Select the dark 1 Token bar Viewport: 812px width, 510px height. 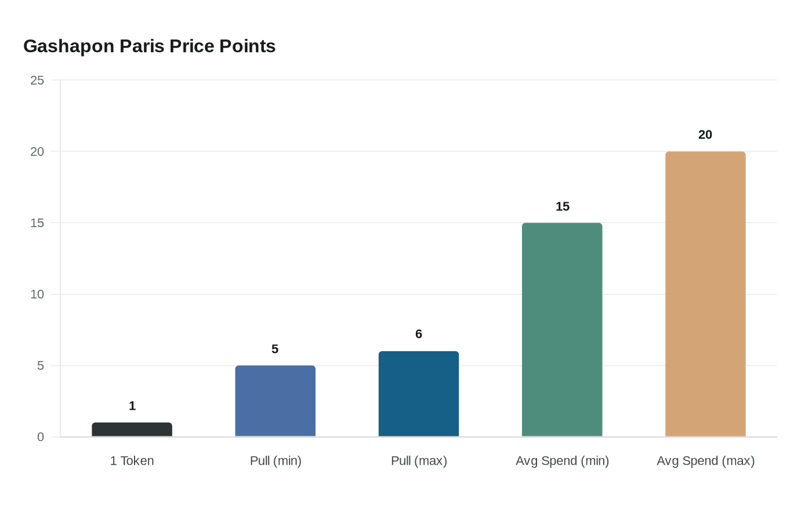[x=132, y=429]
